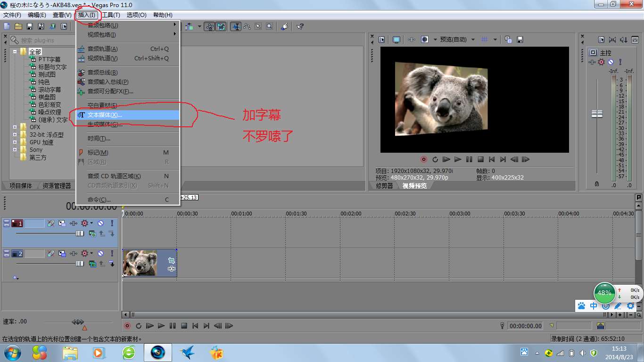
Task: Mute video track 2
Action: pyautogui.click(x=100, y=254)
